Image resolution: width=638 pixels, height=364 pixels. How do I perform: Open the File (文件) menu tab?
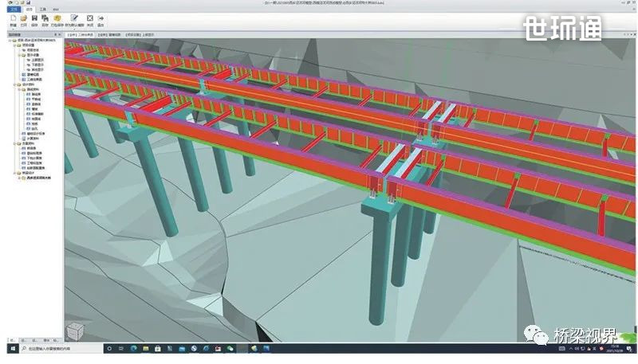pyautogui.click(x=13, y=8)
